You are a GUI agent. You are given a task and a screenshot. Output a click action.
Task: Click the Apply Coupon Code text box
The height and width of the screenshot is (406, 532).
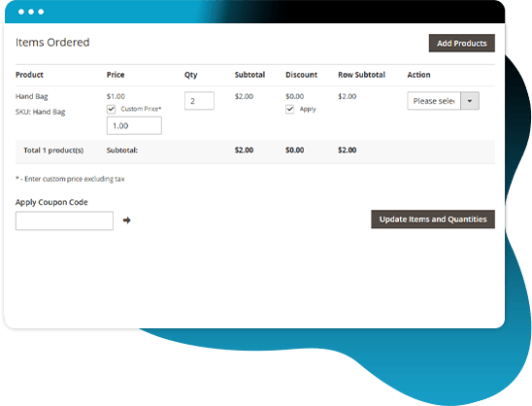point(64,221)
